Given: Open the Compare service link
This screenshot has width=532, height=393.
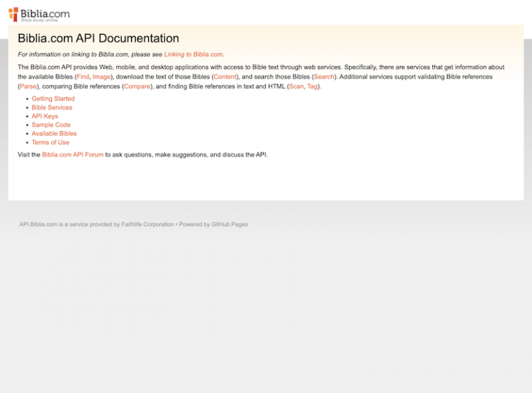Looking at the screenshot, I should tap(137, 87).
